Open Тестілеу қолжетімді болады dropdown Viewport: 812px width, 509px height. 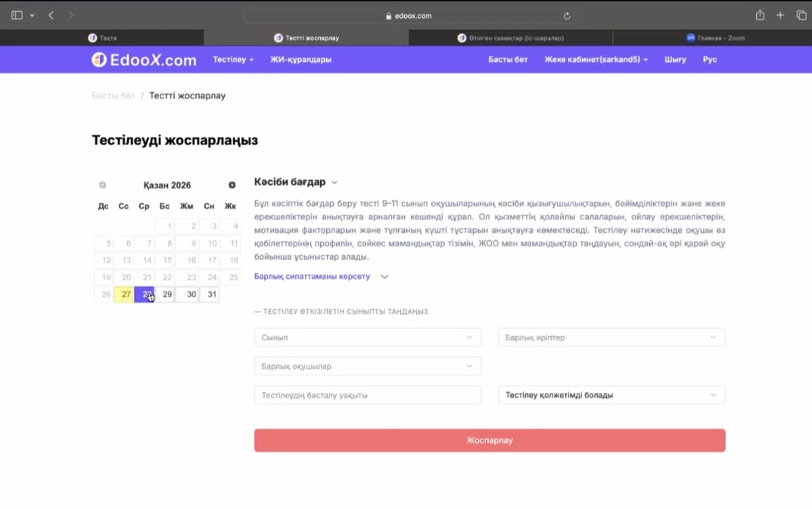pyautogui.click(x=611, y=395)
